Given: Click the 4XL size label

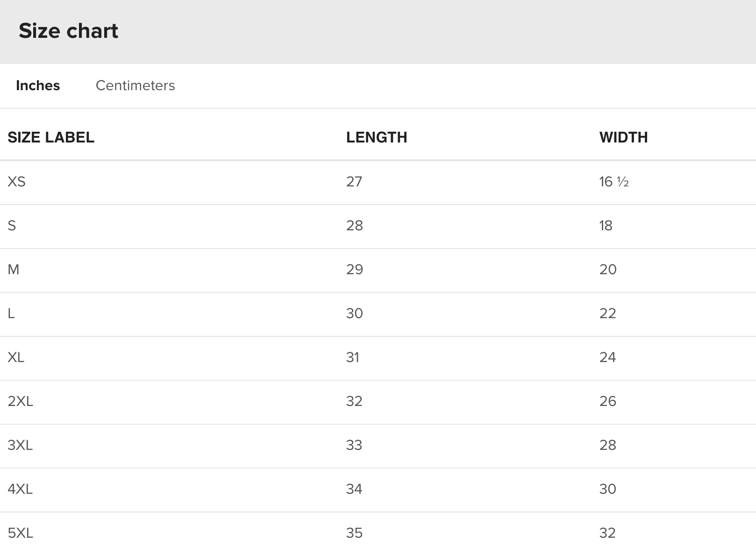Looking at the screenshot, I should tap(20, 489).
